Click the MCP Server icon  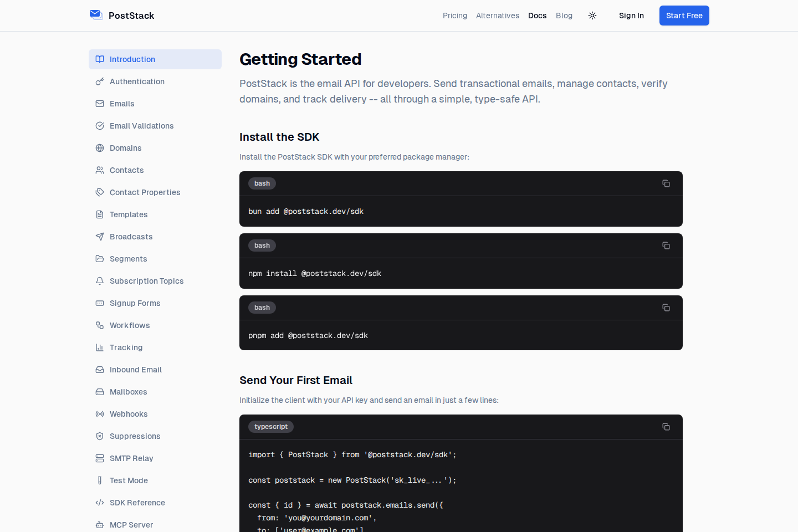(100, 525)
